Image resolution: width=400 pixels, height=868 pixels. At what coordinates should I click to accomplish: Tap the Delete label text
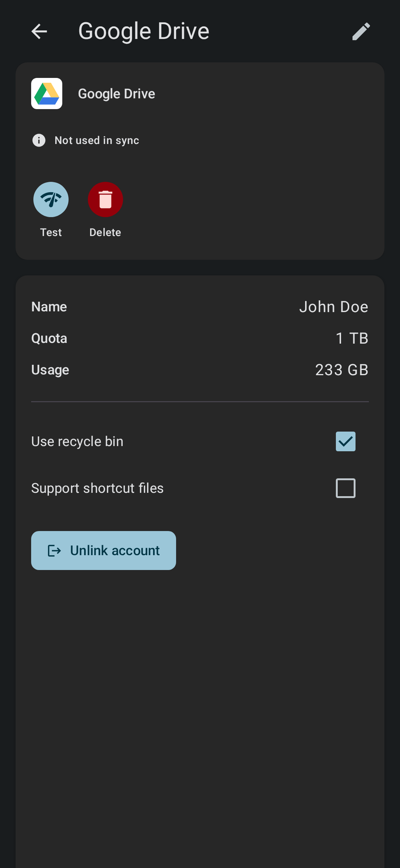[105, 232]
